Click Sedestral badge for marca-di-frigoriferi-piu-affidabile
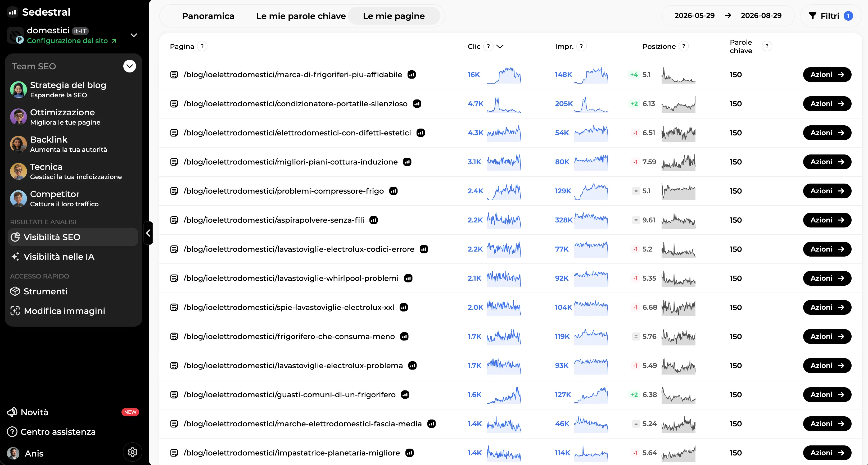The height and width of the screenshot is (465, 868). tap(412, 74)
